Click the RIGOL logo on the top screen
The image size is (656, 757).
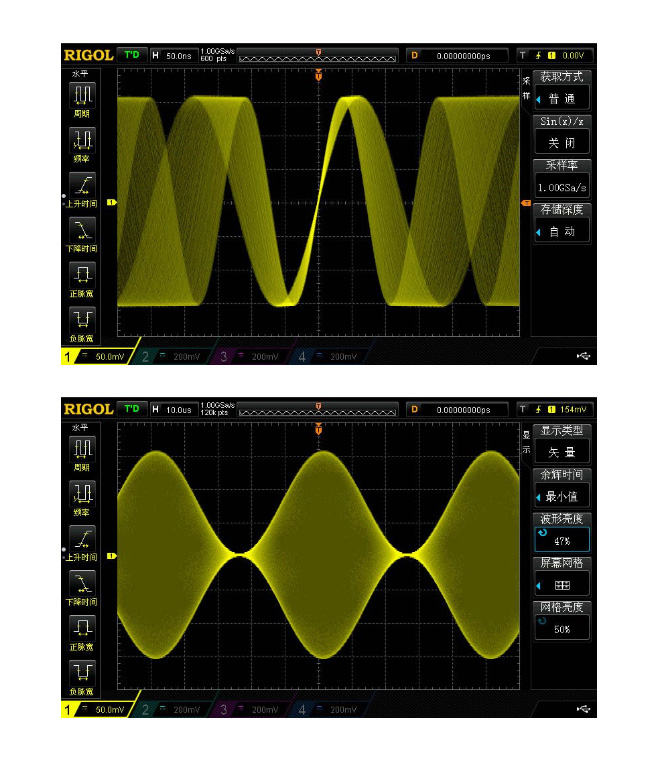pyautogui.click(x=88, y=55)
